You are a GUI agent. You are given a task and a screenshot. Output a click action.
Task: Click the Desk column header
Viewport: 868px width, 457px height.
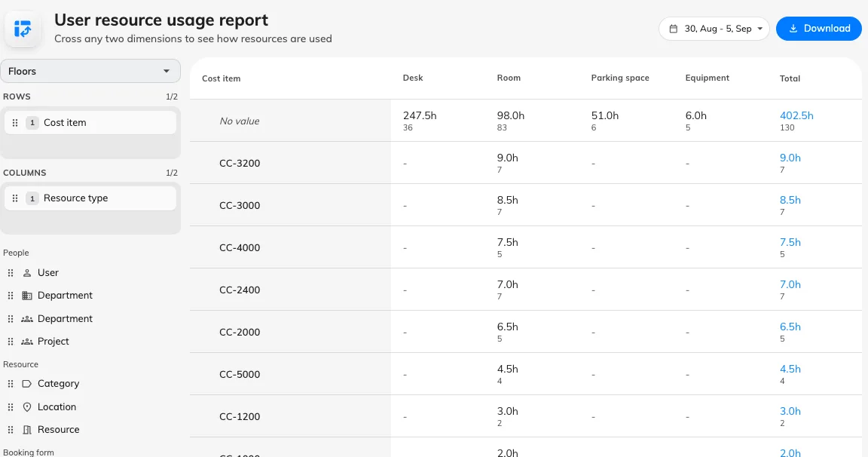click(413, 78)
